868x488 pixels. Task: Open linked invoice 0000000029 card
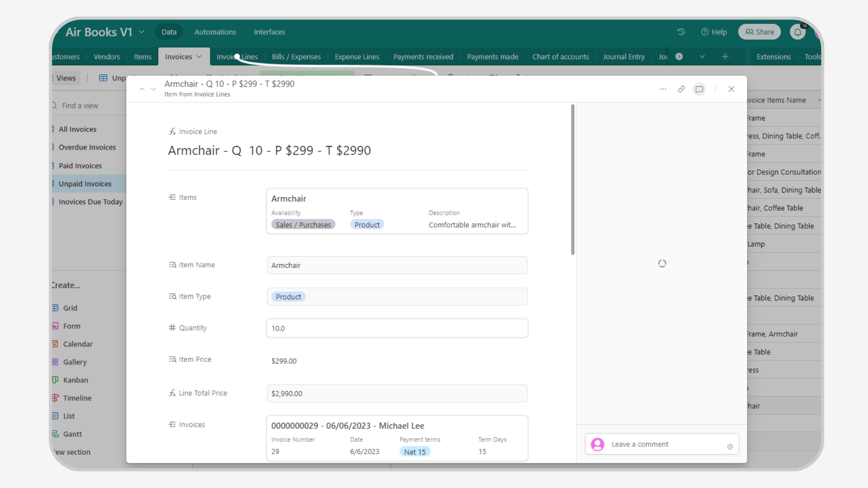tap(397, 438)
